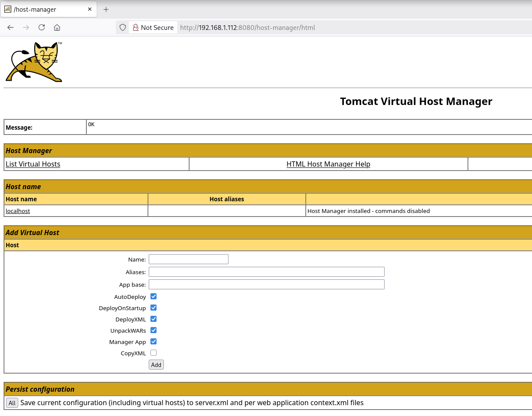
Task: Click the Not Secure lock icon
Action: coord(135,27)
